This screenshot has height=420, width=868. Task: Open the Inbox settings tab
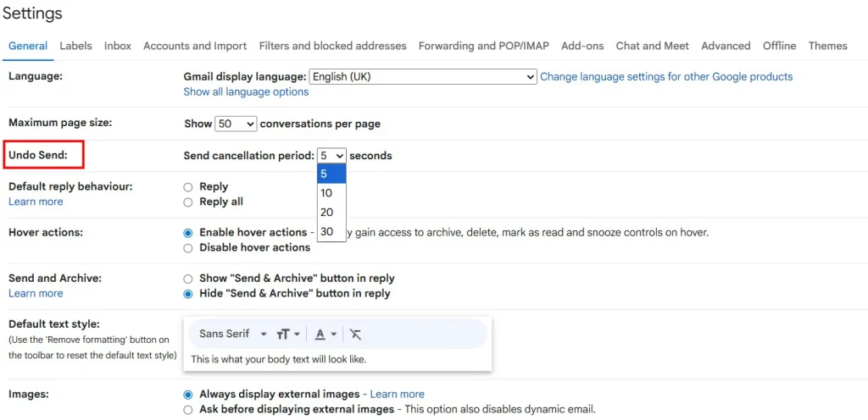117,46
